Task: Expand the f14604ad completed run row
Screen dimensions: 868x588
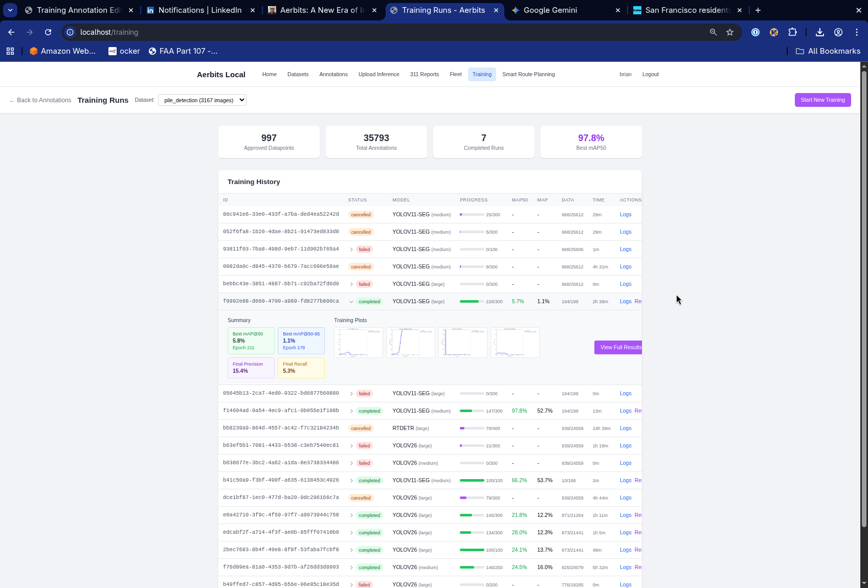Action: pyautogui.click(x=351, y=411)
